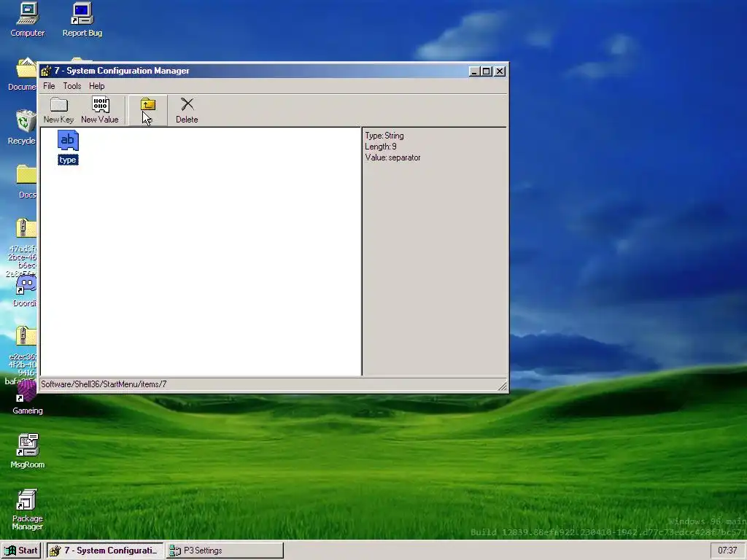
Task: Select the Gameing desktop shortcut
Action: pos(27,397)
